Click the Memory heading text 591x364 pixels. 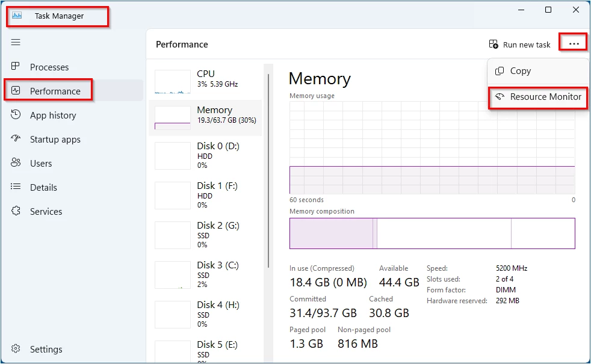click(320, 79)
